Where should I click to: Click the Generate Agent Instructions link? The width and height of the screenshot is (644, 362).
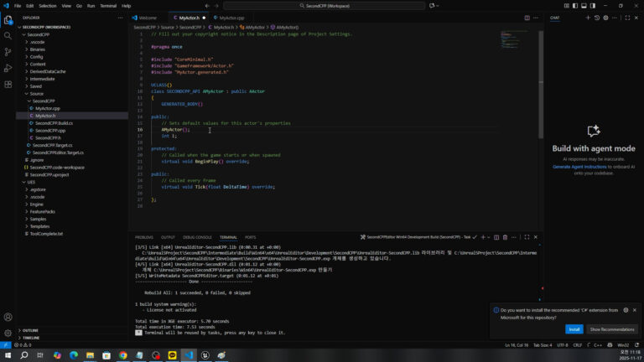580,167
